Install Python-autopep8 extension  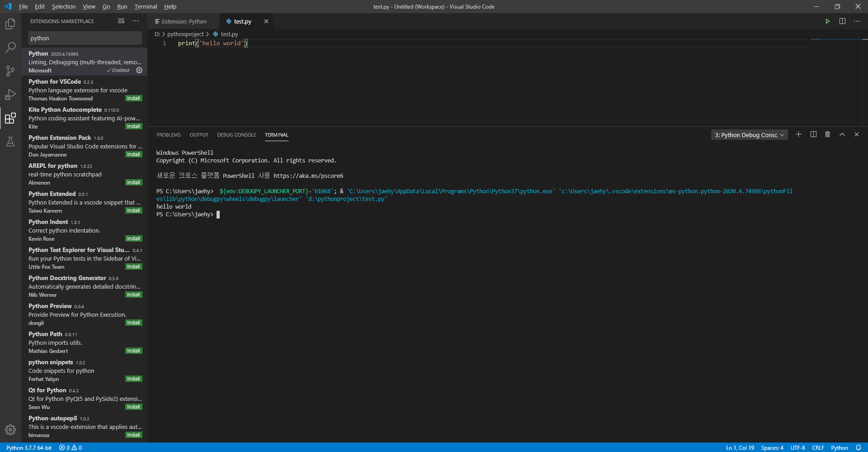pyautogui.click(x=133, y=435)
